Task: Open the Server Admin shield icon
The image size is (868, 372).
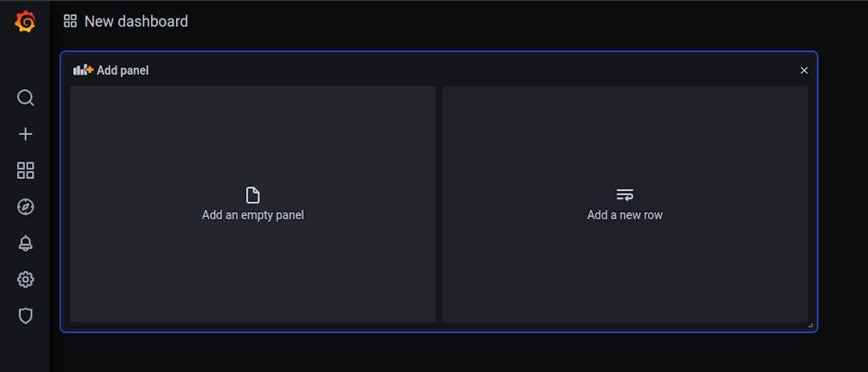Action: 26,316
